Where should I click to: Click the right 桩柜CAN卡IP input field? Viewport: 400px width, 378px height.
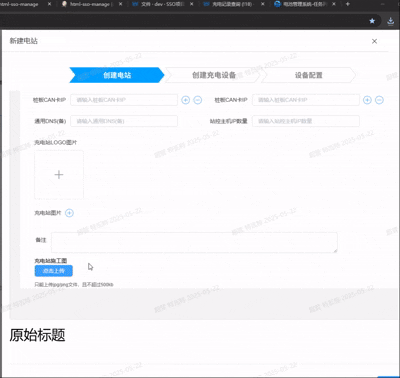pyautogui.click(x=306, y=100)
